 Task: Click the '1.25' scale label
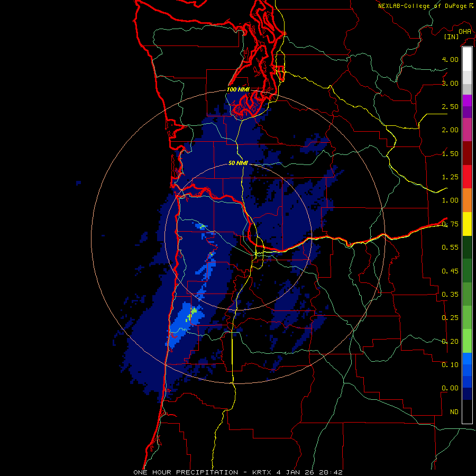(x=450, y=177)
